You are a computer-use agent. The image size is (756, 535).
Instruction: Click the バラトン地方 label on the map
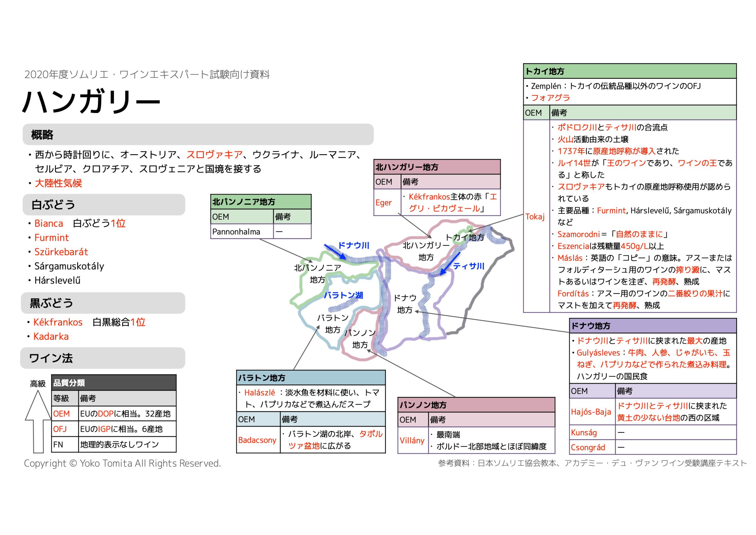(x=333, y=324)
